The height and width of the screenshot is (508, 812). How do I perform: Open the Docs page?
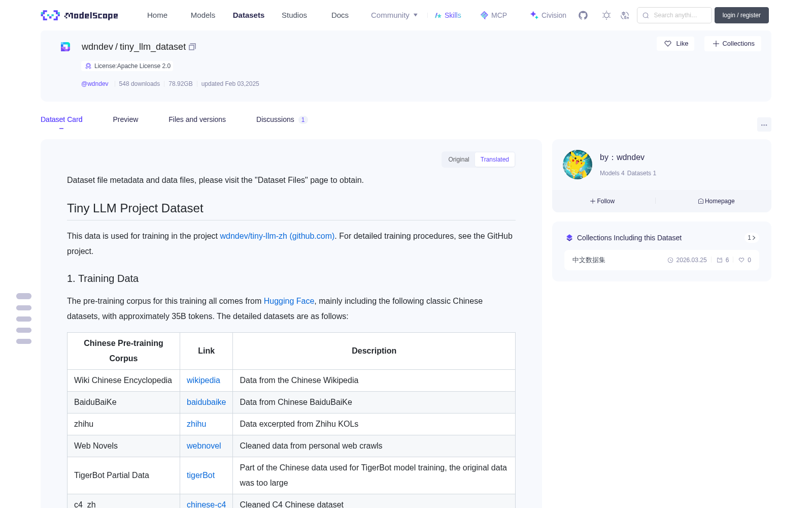coord(340,15)
